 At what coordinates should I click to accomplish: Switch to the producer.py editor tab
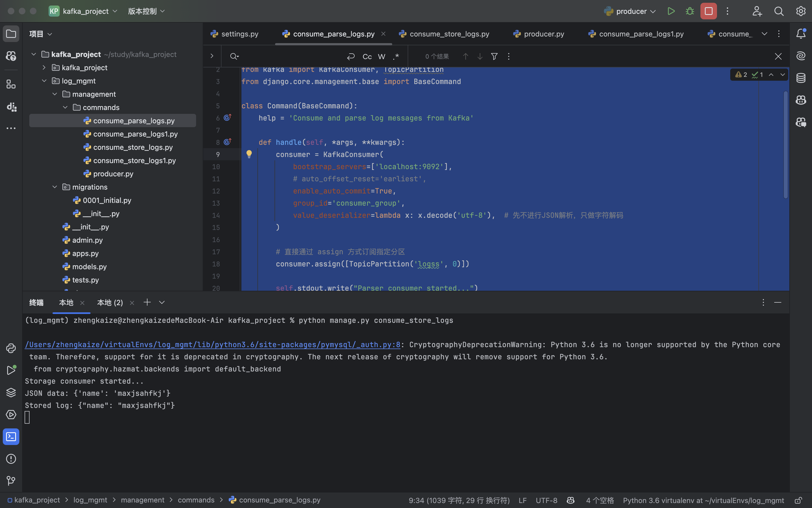[544, 34]
